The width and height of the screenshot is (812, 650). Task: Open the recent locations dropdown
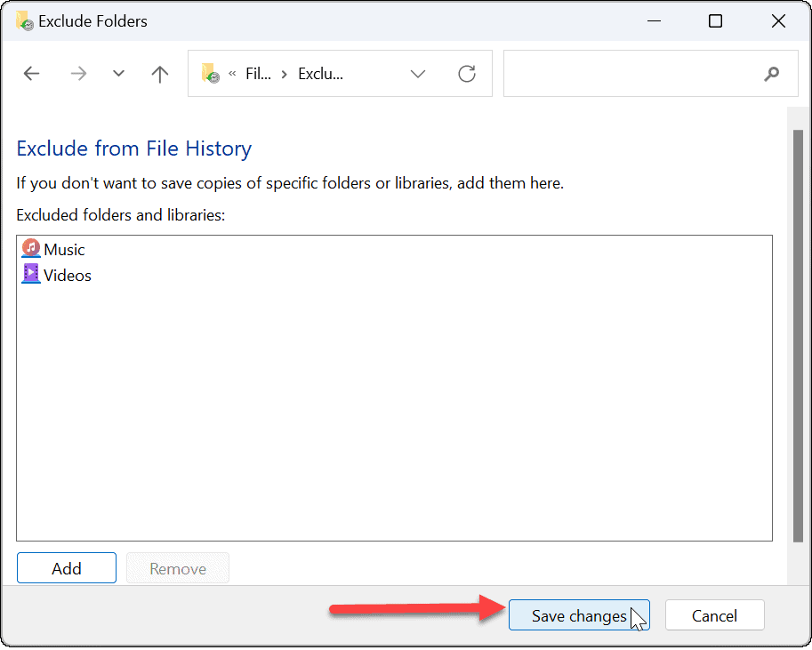118,74
